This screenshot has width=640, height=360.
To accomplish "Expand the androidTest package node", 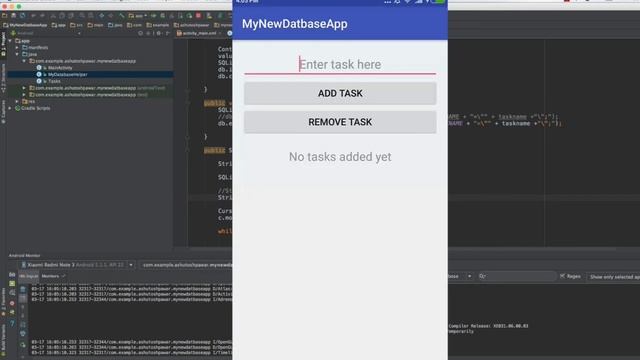I will click(x=24, y=88).
